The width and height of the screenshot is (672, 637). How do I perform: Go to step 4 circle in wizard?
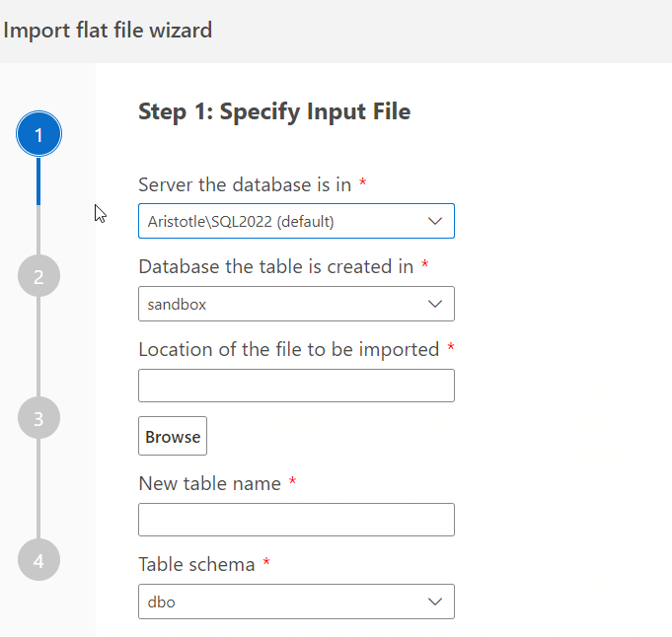tap(38, 560)
